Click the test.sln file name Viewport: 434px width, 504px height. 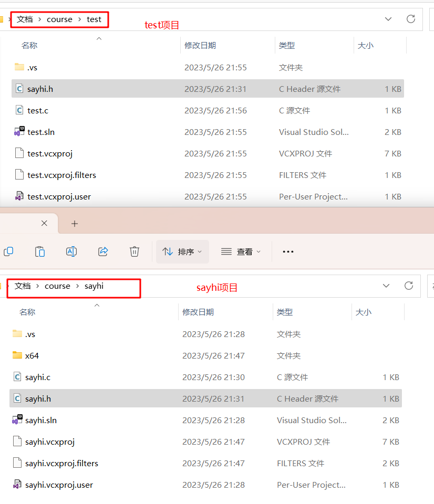[x=41, y=132]
